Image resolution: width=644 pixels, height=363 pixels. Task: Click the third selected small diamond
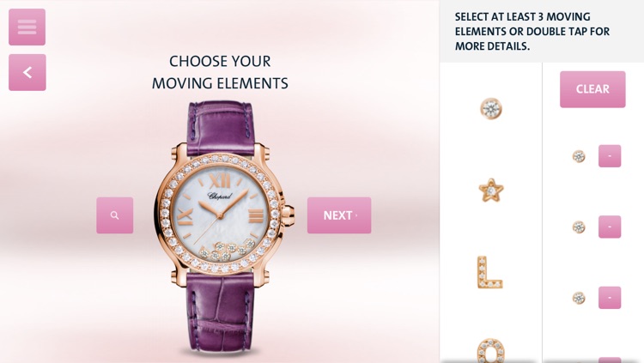(579, 298)
